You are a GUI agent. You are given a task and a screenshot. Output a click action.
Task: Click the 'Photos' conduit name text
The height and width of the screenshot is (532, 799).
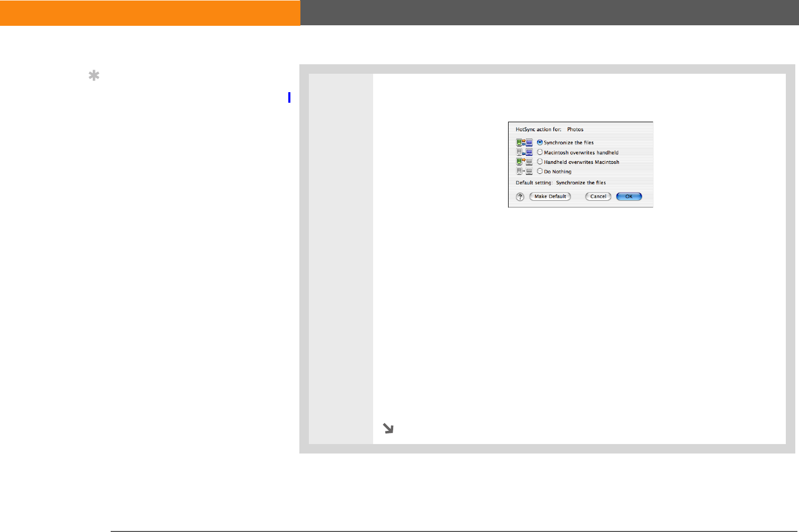[575, 129]
